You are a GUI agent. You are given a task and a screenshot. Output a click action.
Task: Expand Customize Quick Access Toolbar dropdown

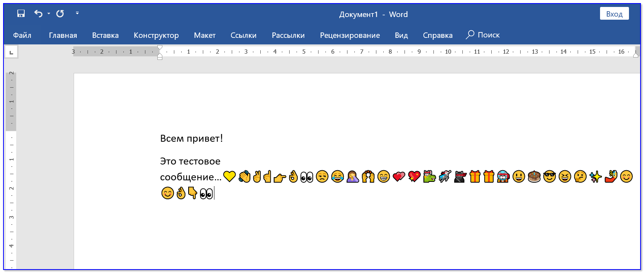tap(77, 13)
